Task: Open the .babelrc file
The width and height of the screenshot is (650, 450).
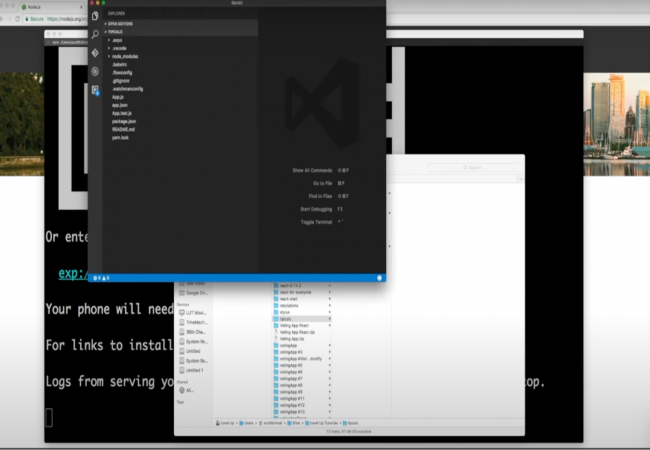Action: (x=119, y=65)
